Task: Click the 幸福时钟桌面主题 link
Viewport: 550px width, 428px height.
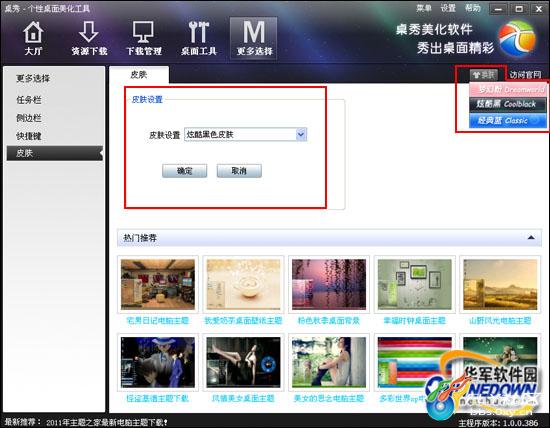Action: [x=415, y=320]
